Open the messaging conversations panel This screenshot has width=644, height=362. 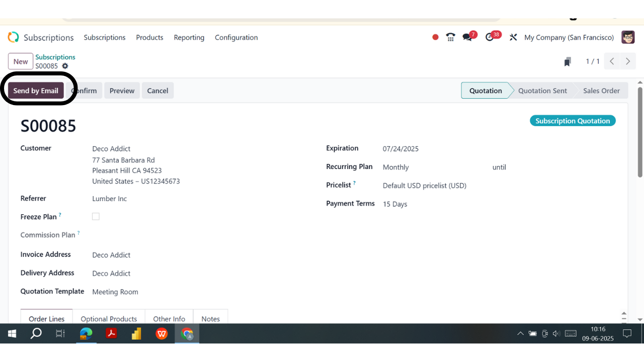[x=467, y=37]
